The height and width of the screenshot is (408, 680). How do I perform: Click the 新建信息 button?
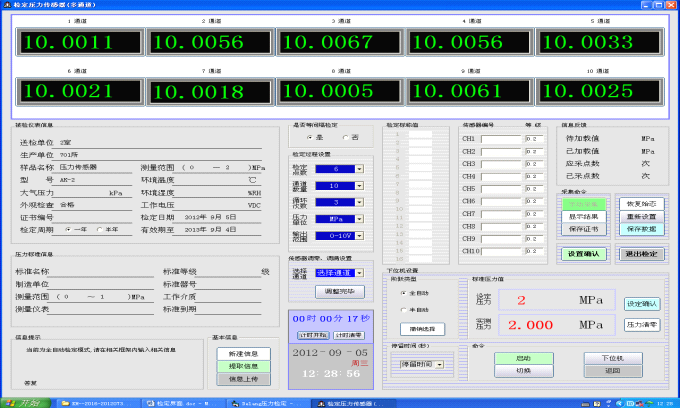tap(237, 353)
